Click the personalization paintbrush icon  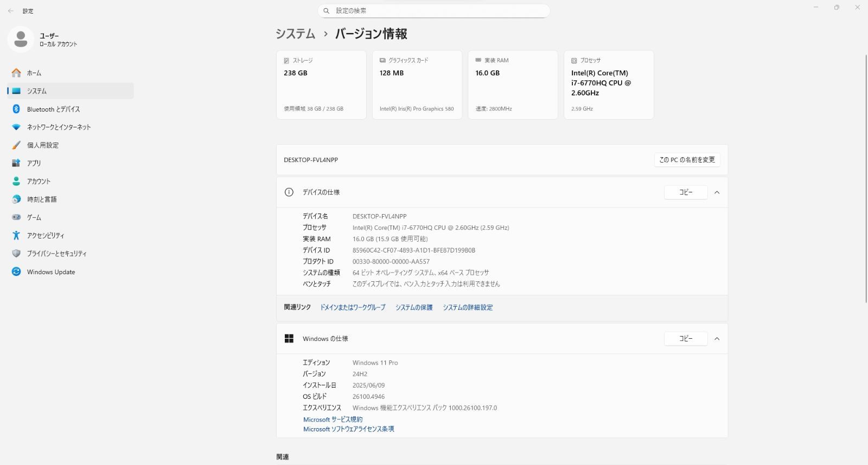[x=16, y=145]
